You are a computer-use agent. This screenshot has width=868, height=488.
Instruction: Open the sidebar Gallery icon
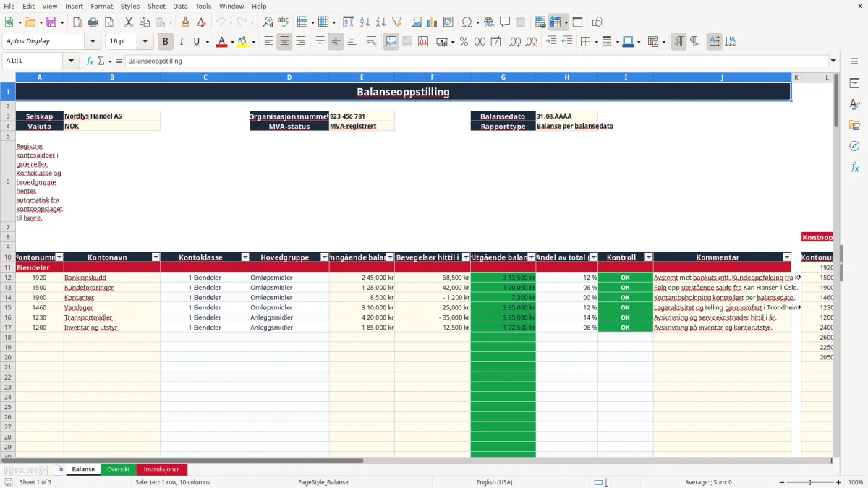[x=854, y=125]
